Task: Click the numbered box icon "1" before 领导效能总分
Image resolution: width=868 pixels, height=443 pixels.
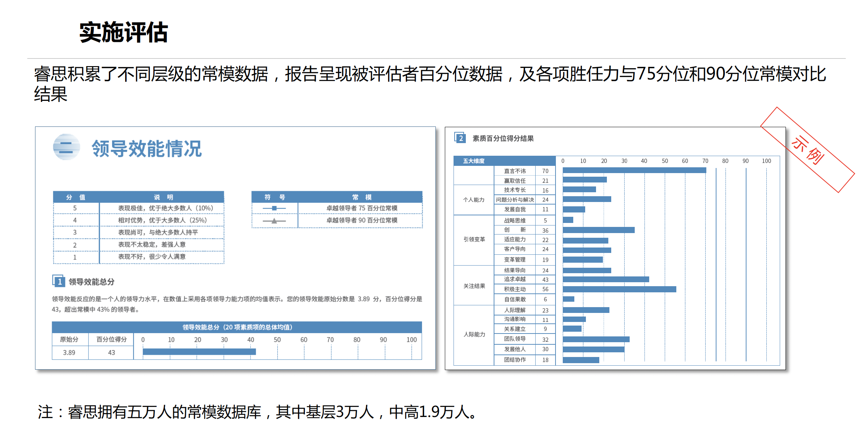Action: click(x=59, y=281)
